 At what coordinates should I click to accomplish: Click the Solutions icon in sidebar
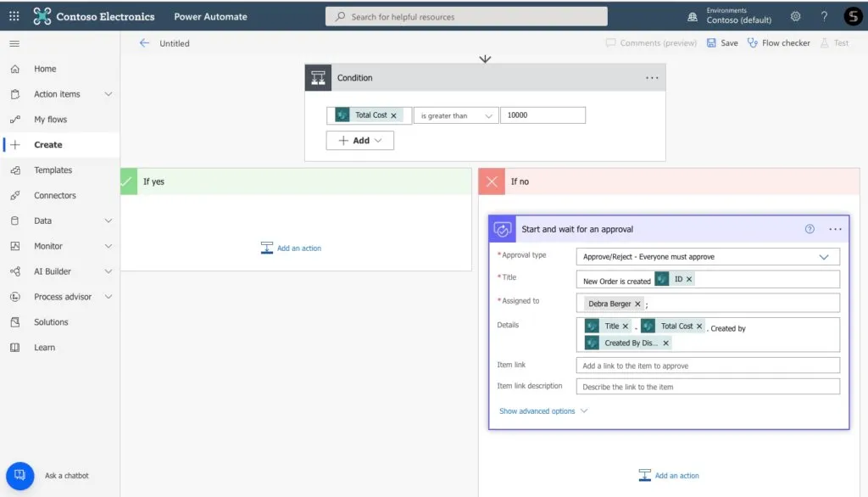tap(15, 322)
